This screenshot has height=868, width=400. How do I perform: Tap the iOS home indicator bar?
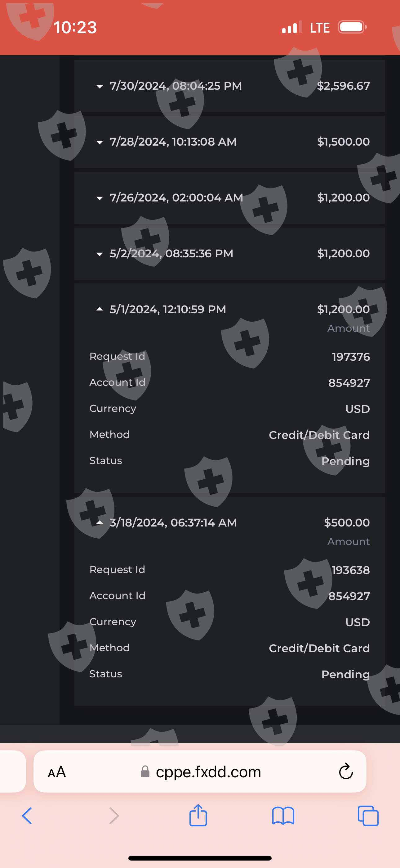coord(200,858)
